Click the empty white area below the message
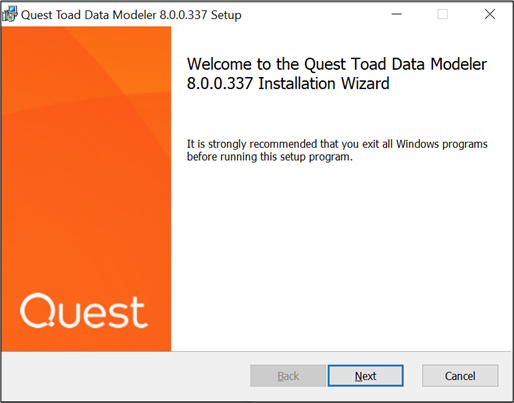This screenshot has height=403, width=514. (x=340, y=257)
